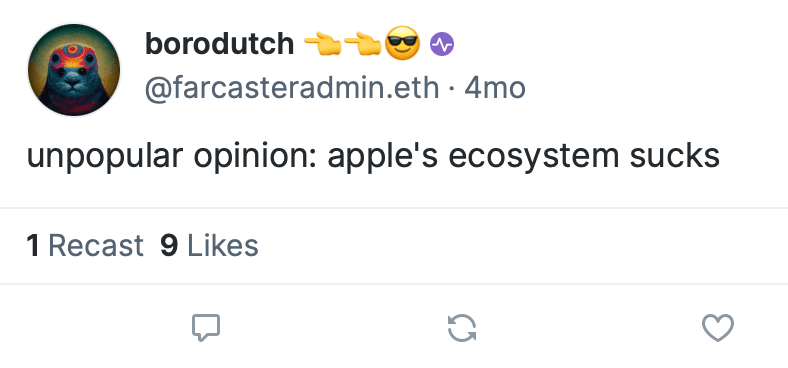Click the word "apple's" in the cast

(382, 158)
